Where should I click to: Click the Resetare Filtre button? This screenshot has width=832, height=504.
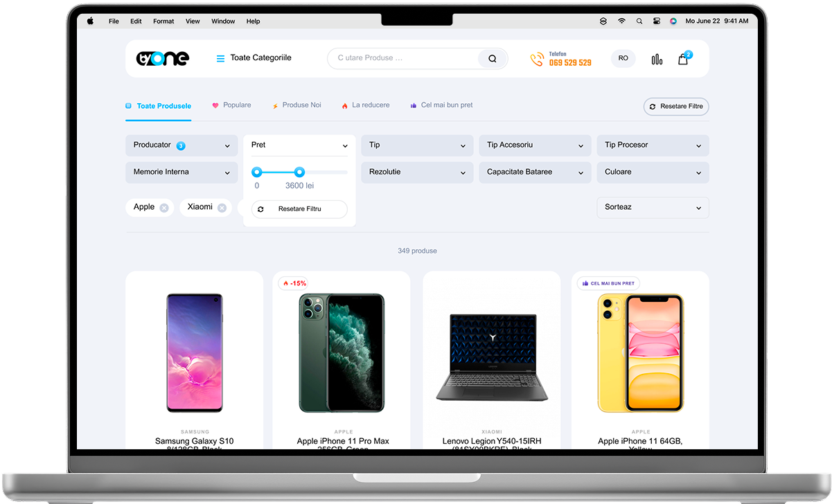coord(675,107)
